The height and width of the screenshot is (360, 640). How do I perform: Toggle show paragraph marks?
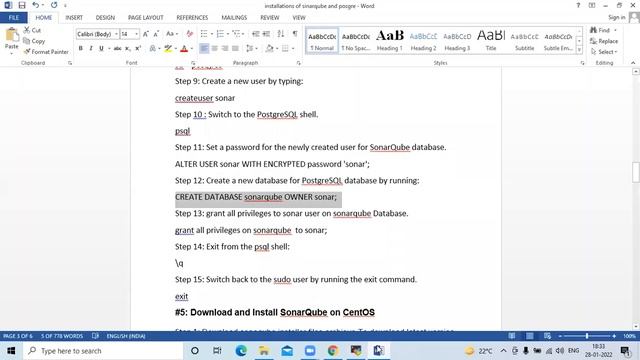coord(295,34)
